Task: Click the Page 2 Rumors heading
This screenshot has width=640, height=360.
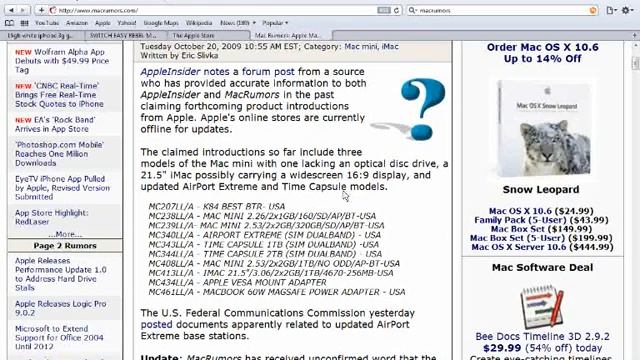Action: click(x=65, y=246)
